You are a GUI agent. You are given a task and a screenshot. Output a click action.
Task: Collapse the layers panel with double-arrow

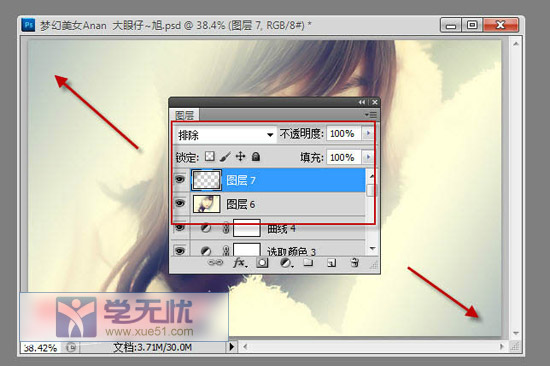pos(362,102)
